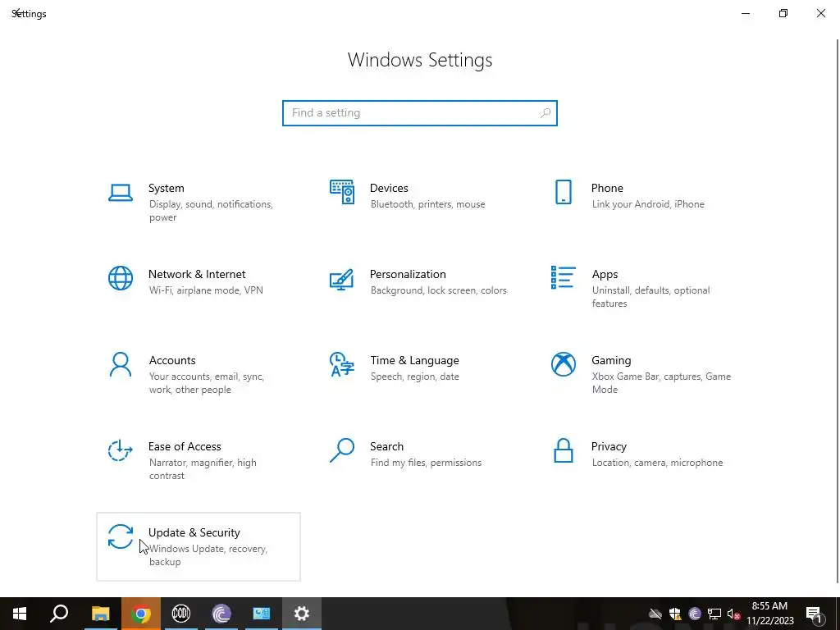Image resolution: width=840 pixels, height=630 pixels.
Task: Open the clock showing 8:55 AM
Action: point(769,614)
